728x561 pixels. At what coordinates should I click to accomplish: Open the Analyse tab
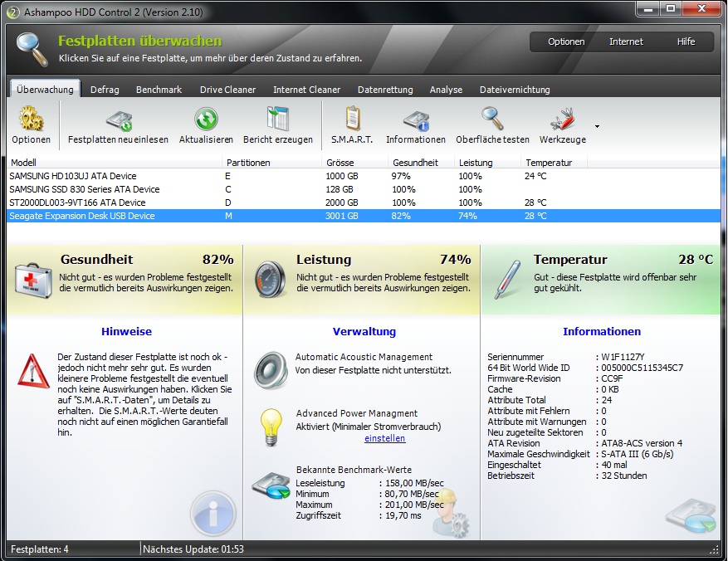point(446,90)
